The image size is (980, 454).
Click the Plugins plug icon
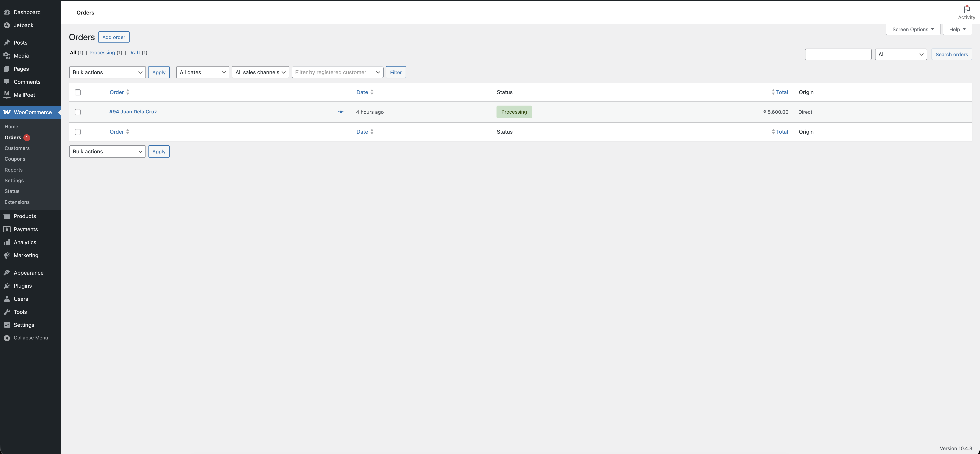coord(7,286)
